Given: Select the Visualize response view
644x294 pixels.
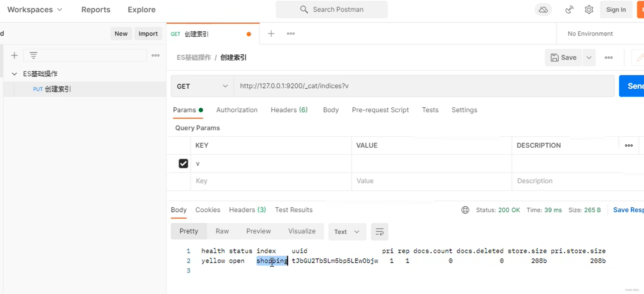Looking at the screenshot, I should pos(302,231).
